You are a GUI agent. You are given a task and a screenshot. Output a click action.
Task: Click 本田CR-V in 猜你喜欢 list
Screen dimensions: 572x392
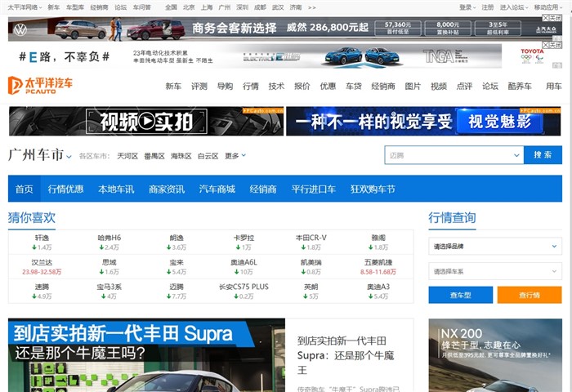pos(311,238)
